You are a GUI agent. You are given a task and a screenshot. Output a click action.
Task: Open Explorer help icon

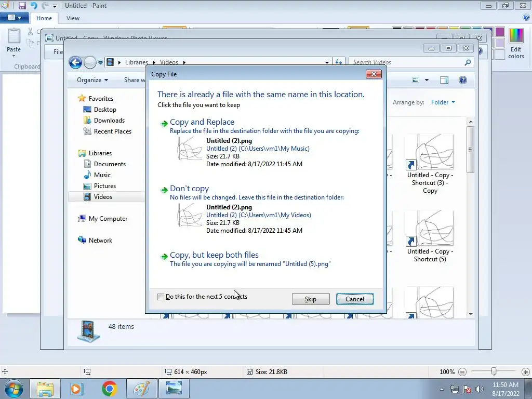pyautogui.click(x=463, y=80)
